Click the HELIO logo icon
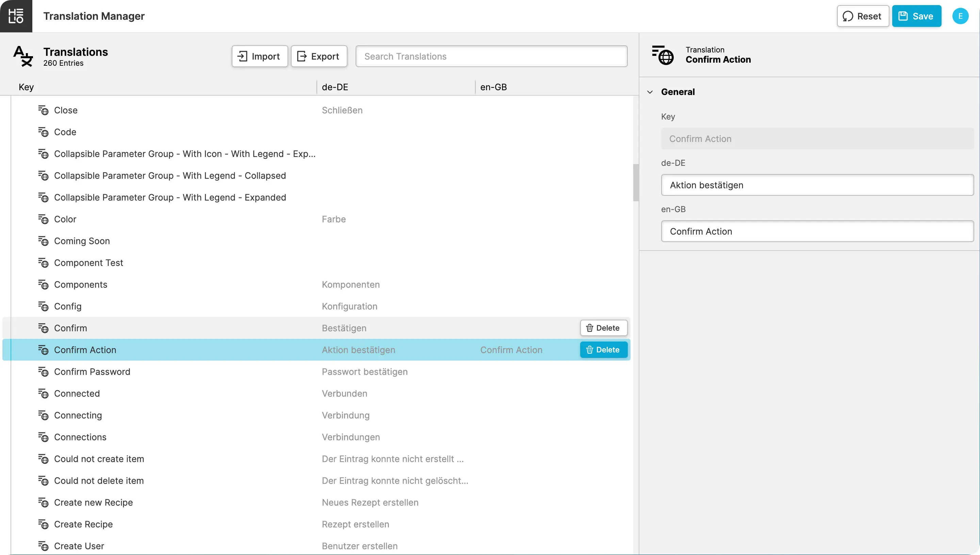This screenshot has height=555, width=980. [16, 16]
